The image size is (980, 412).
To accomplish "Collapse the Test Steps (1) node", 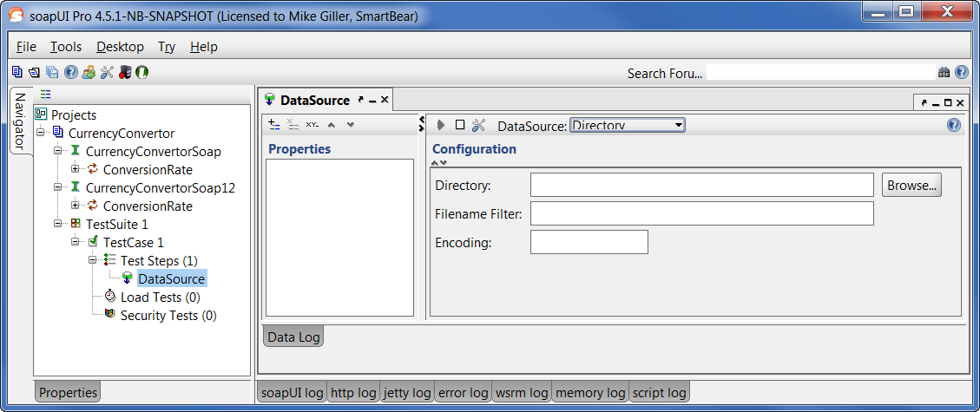I will click(x=93, y=259).
